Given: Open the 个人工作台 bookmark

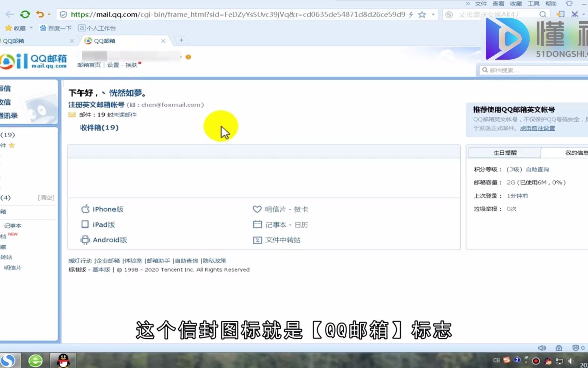Looking at the screenshot, I should pos(97,28).
